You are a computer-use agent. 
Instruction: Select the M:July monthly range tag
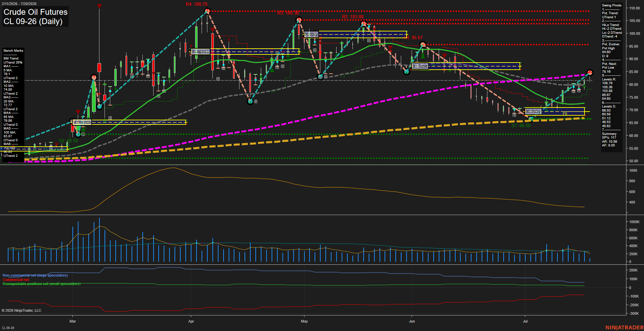click(x=533, y=111)
